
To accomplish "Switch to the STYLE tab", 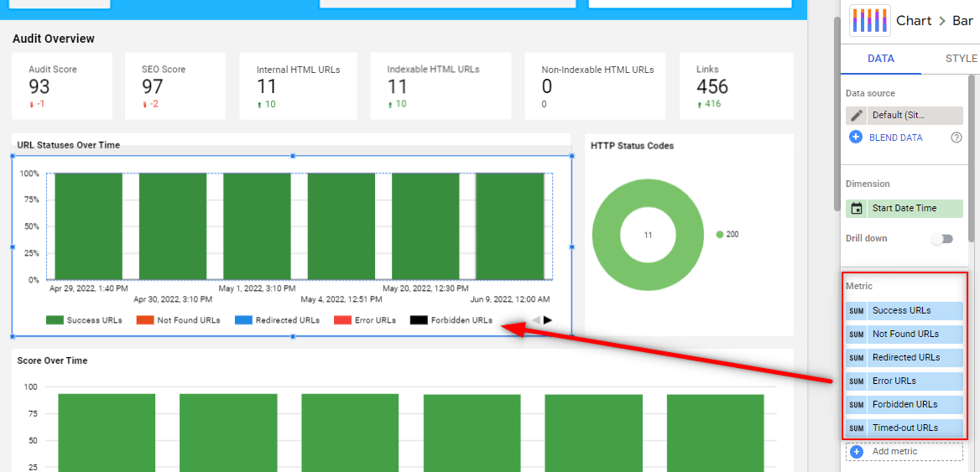I will [961, 59].
